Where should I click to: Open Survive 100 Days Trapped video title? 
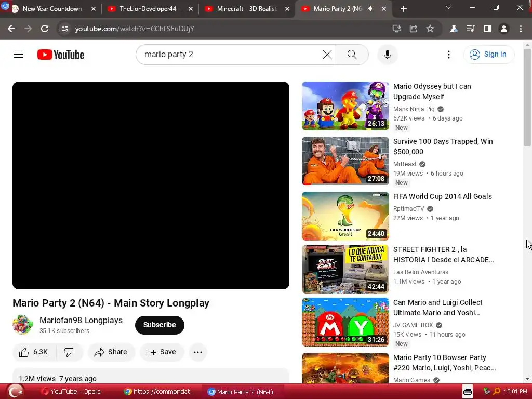click(x=443, y=146)
